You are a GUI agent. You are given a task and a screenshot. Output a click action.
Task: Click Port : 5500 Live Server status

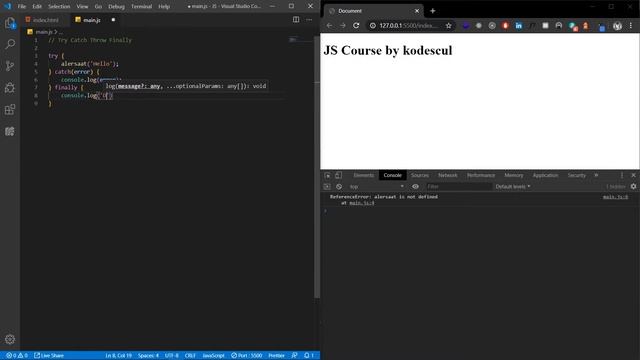click(x=247, y=356)
